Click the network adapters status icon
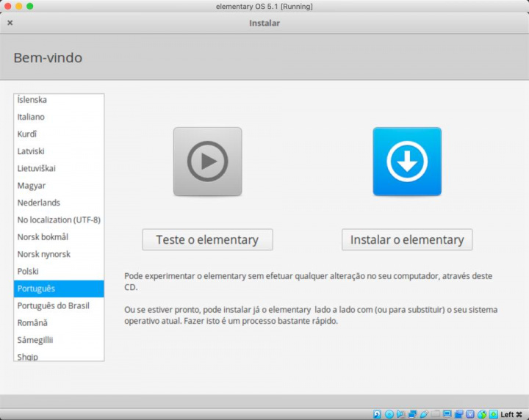Image resolution: width=529 pixels, height=420 pixels. coord(412,414)
